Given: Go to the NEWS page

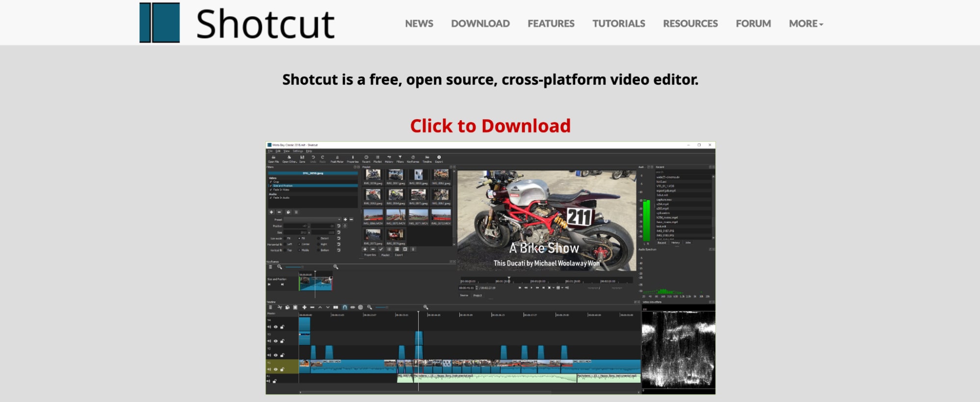Looking at the screenshot, I should [x=419, y=24].
